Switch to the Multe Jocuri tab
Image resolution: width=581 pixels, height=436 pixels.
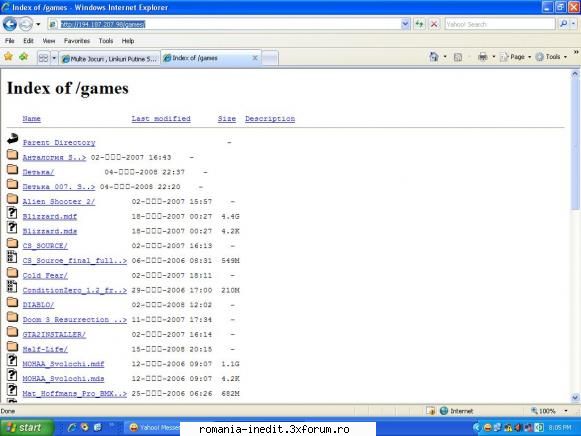(110, 59)
